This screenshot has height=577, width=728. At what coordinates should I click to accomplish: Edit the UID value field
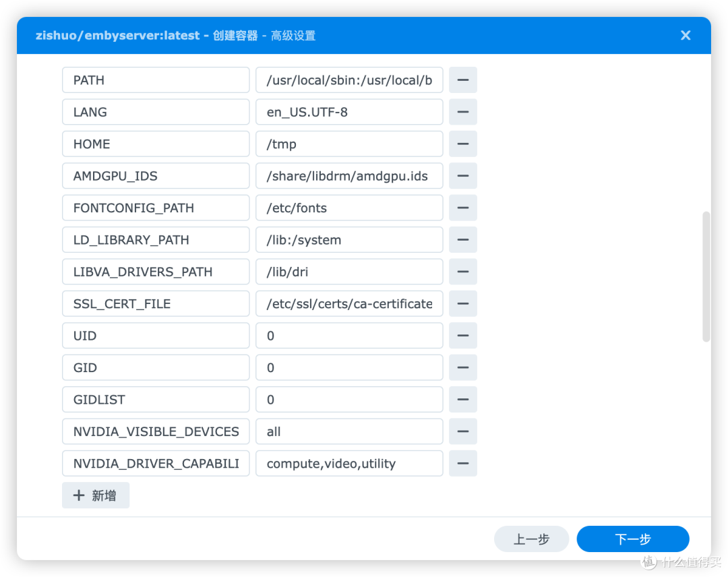[x=348, y=335]
